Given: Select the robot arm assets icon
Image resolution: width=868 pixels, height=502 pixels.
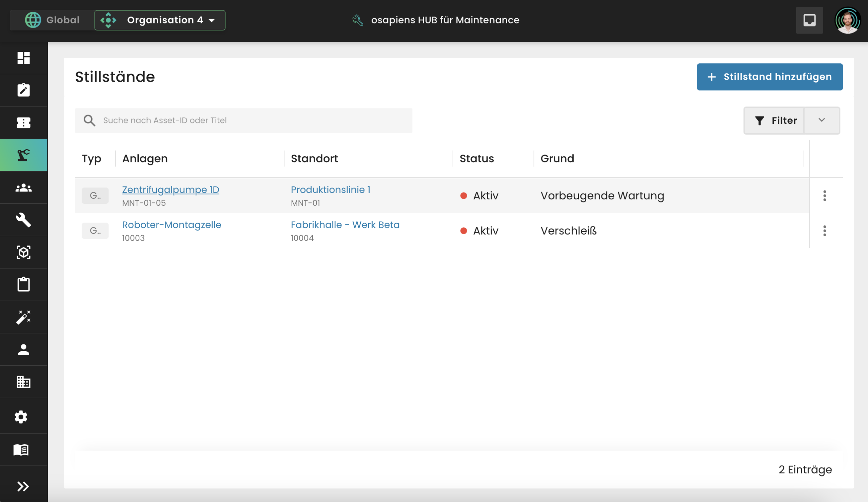Looking at the screenshot, I should [x=23, y=155].
